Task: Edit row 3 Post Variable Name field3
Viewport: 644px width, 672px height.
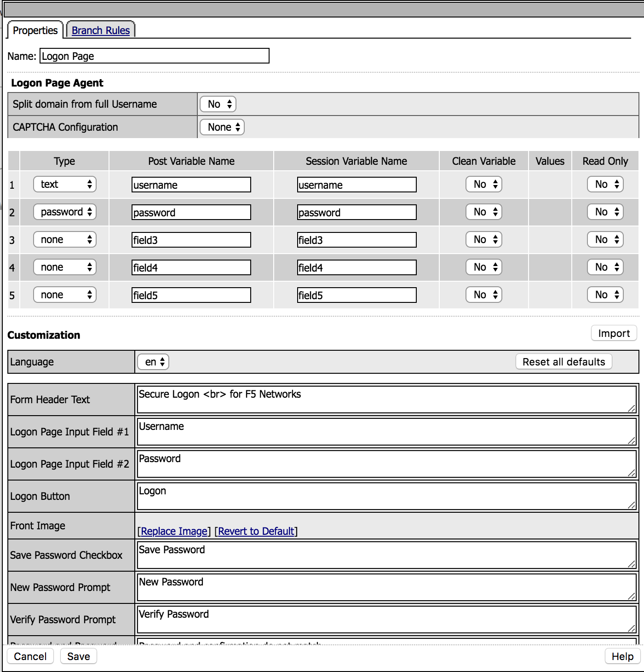Action: click(191, 240)
